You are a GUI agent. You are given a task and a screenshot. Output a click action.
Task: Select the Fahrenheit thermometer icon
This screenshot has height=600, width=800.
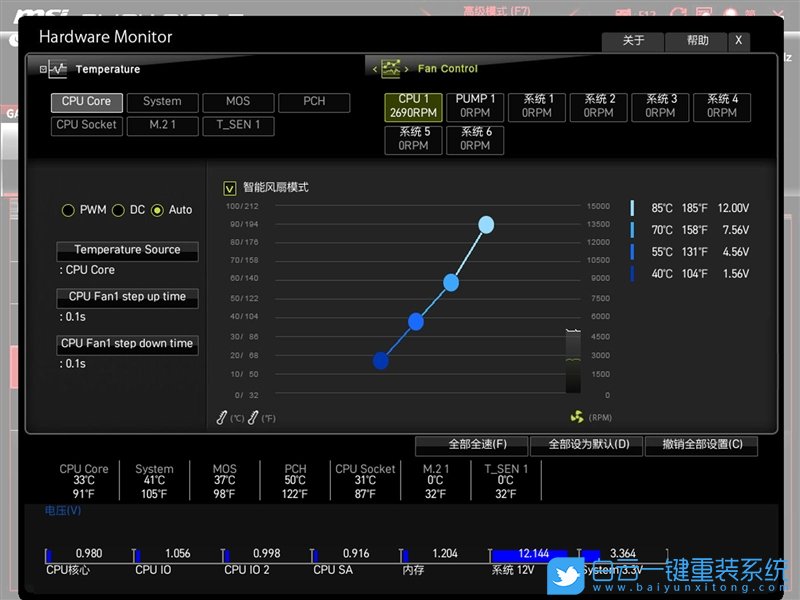(x=254, y=417)
